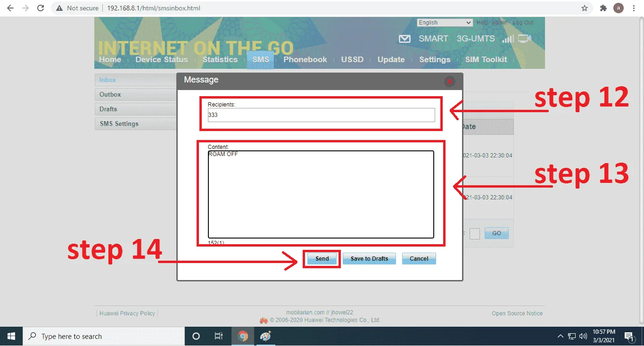Click the browser forward arrow
Image resolution: width=644 pixels, height=346 pixels.
[25, 8]
